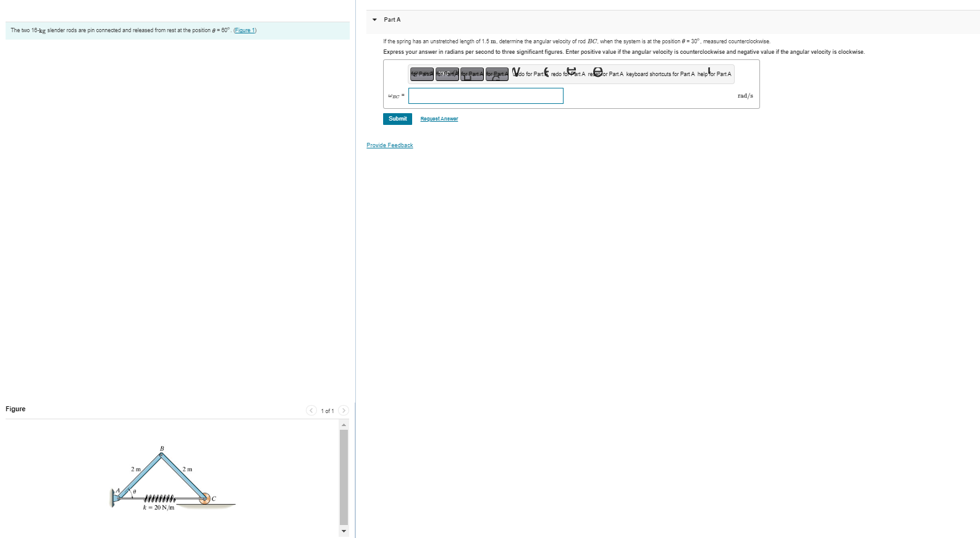This screenshot has height=538, width=980.
Task: Focus the ωBC answer input box
Action: (x=486, y=96)
